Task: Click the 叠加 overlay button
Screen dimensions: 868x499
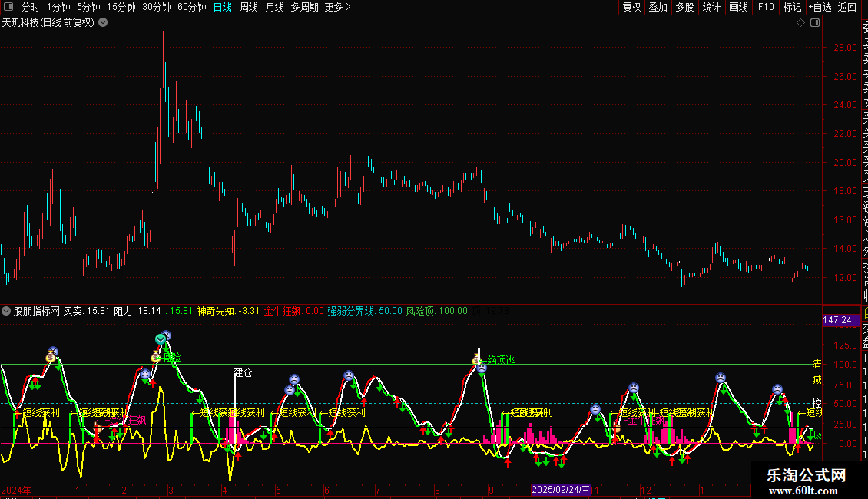Action: pos(658,7)
